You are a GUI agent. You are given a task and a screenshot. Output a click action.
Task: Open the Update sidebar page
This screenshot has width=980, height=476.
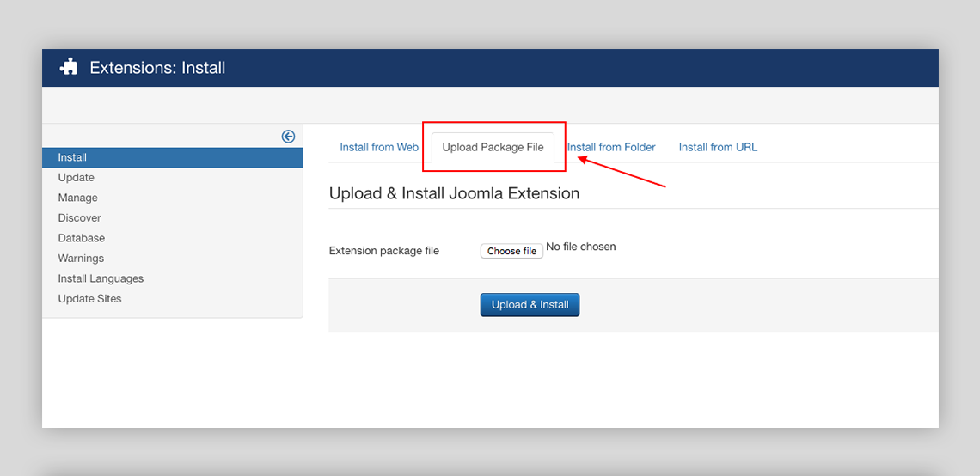click(x=76, y=178)
